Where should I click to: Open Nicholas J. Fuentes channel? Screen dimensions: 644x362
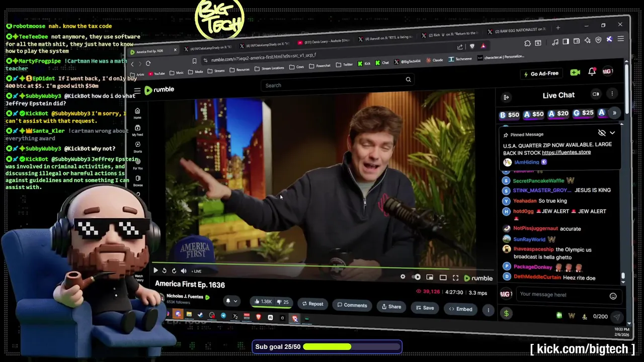(185, 296)
